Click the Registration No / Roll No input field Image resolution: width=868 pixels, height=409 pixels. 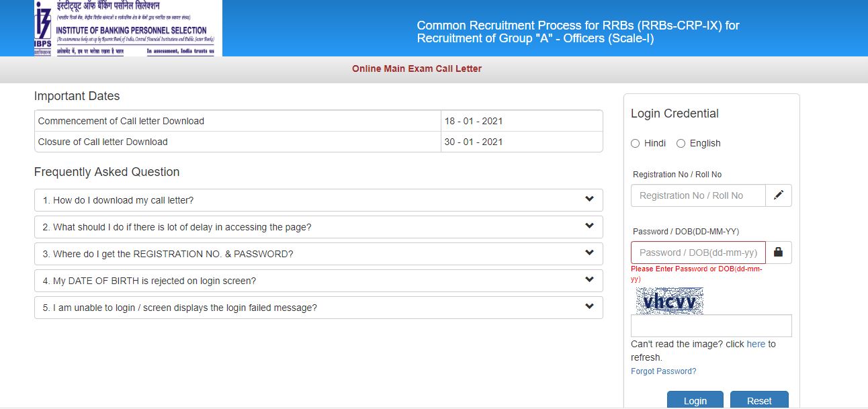coord(697,195)
